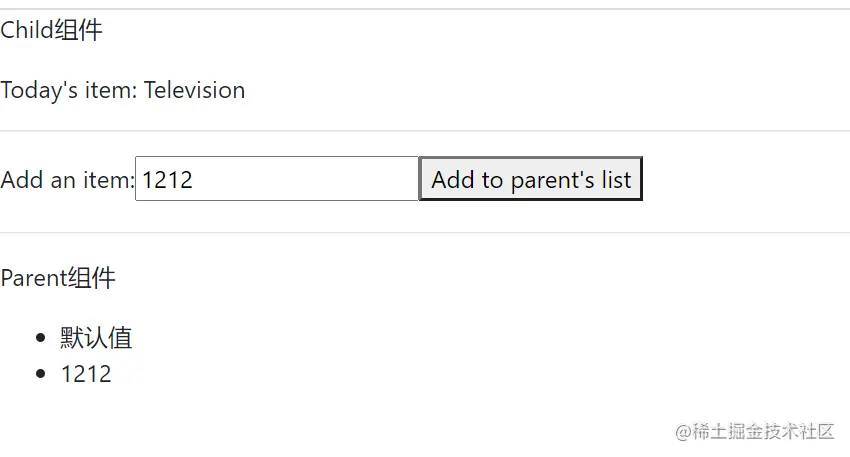Click the empty area of the item text box
Image resolution: width=850 pixels, height=457 pixels.
tap(320, 179)
